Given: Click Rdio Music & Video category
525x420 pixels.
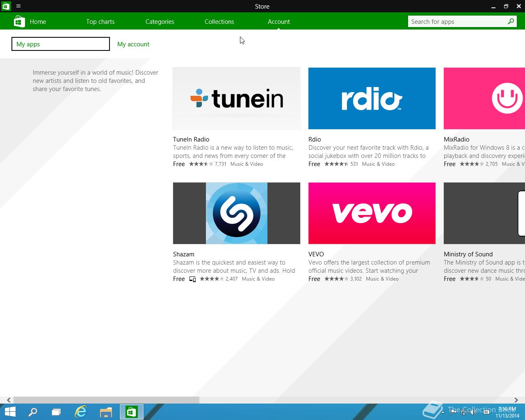Looking at the screenshot, I should pyautogui.click(x=378, y=164).
